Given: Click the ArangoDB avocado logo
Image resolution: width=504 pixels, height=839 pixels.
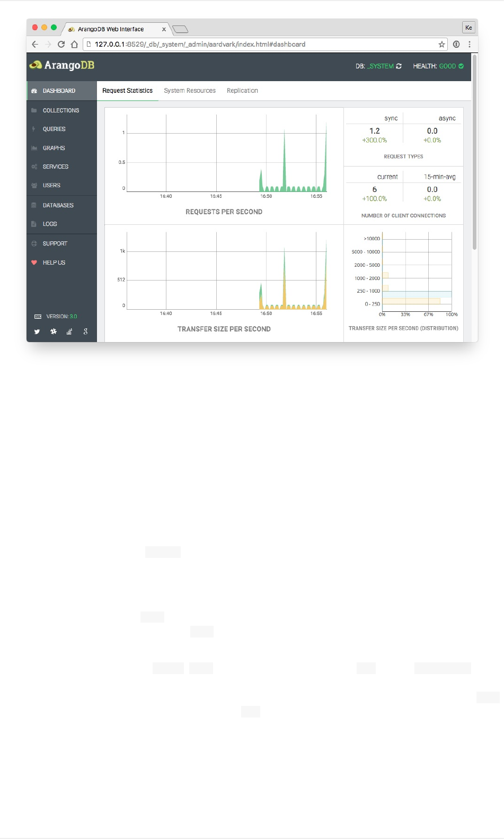Looking at the screenshot, I should point(36,65).
